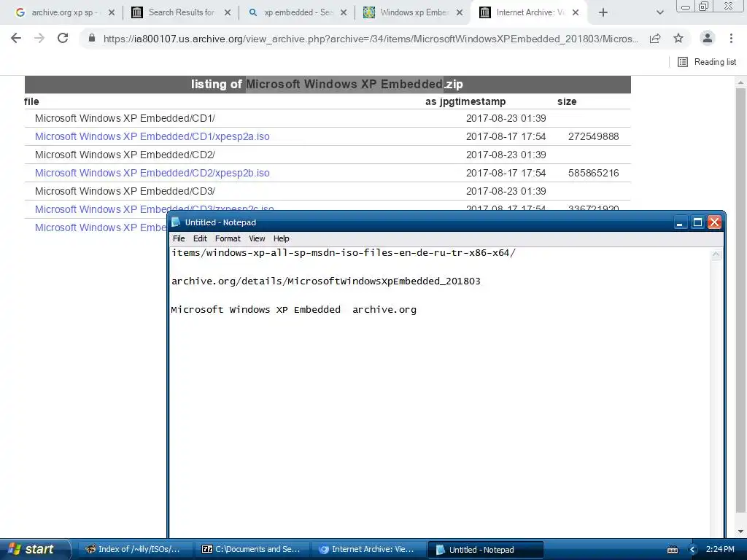Expand hidden tray icons arrow
This screenshot has height=560, width=747.
pos(693,550)
